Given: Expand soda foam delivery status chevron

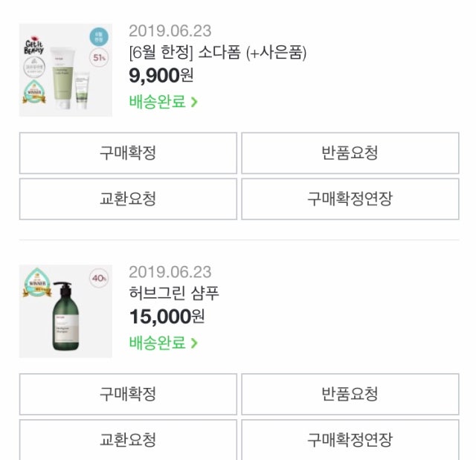Looking at the screenshot, I should tap(194, 103).
